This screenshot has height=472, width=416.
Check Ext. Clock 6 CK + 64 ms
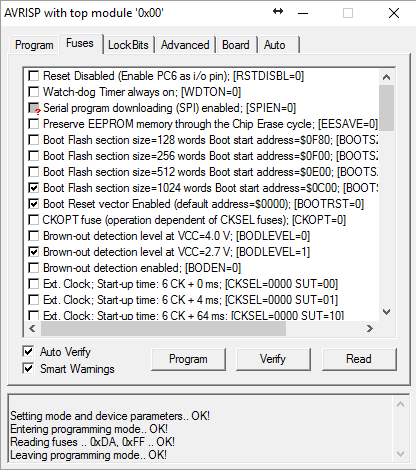coord(34,315)
